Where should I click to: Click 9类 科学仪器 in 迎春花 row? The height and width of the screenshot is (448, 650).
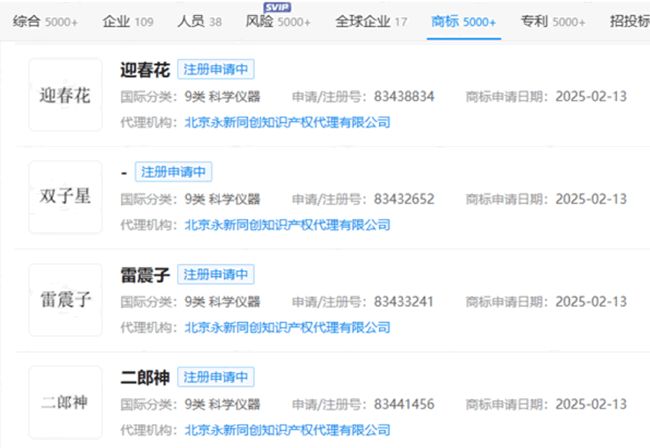[223, 97]
